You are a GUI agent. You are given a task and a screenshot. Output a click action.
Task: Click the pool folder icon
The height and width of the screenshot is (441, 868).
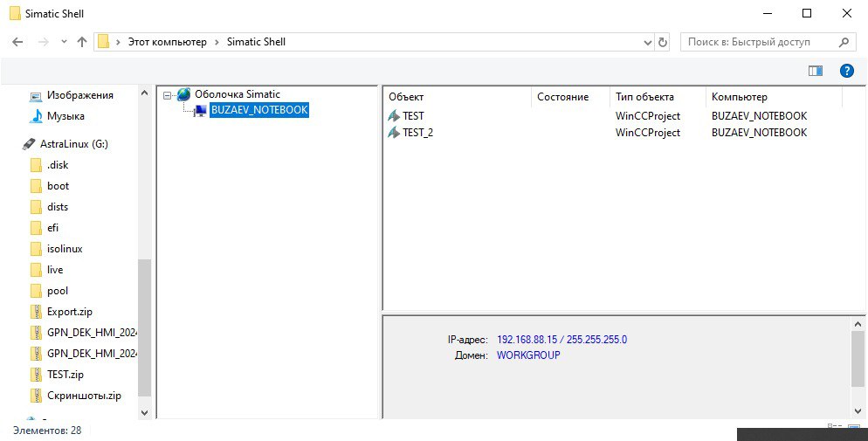(x=36, y=291)
